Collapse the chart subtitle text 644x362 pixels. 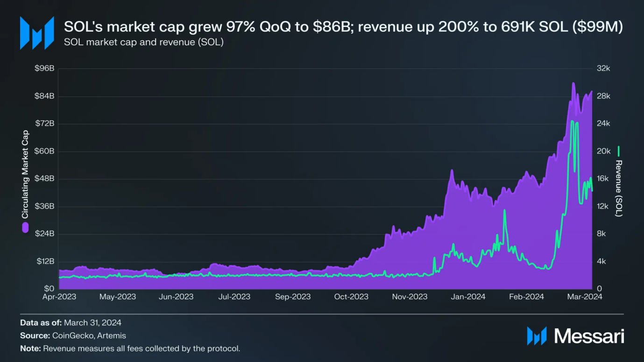point(145,42)
